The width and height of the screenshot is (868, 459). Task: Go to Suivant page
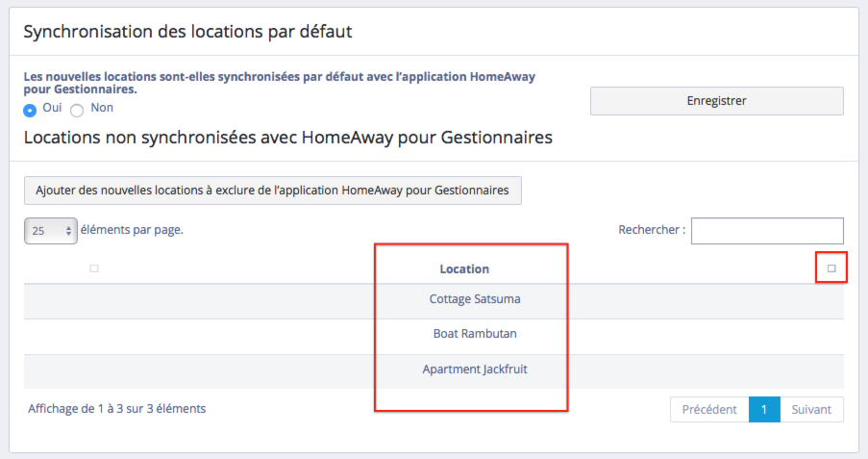tap(811, 409)
